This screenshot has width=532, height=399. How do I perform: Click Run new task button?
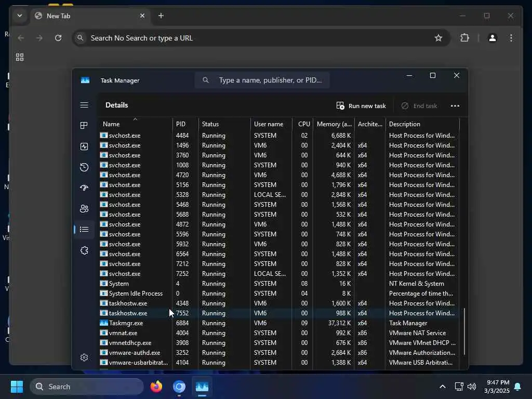pyautogui.click(x=361, y=106)
